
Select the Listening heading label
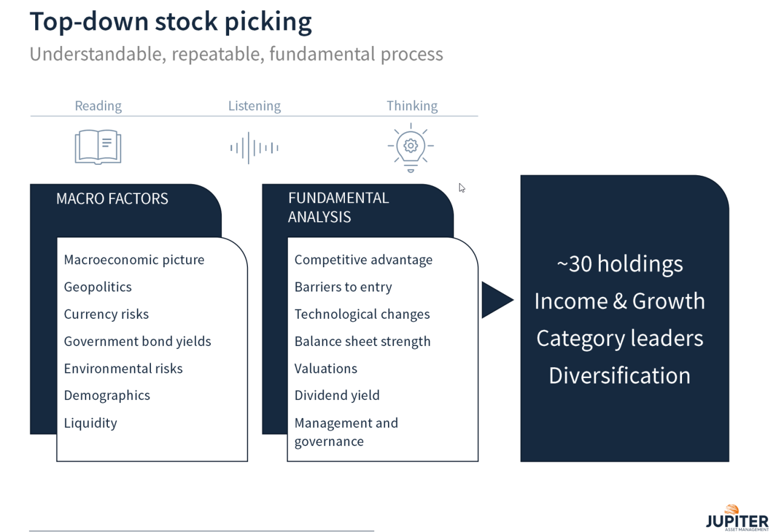click(x=254, y=106)
